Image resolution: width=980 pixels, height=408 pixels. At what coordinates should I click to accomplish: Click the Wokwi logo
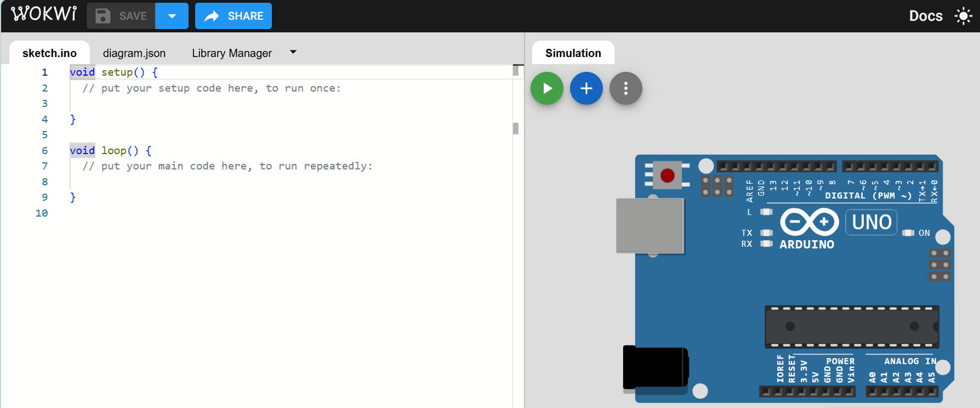coord(44,14)
